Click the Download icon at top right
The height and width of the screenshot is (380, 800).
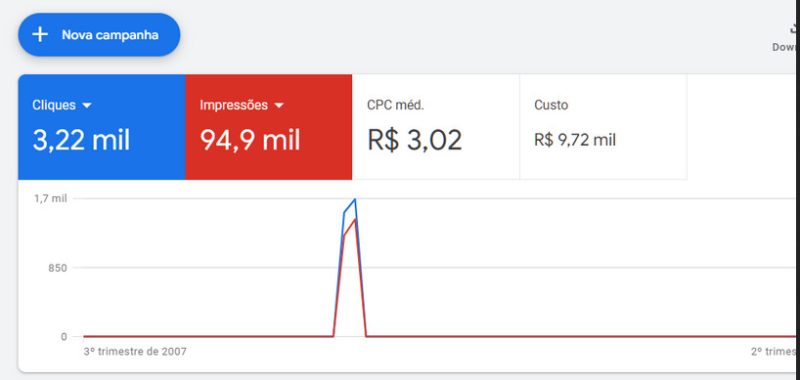792,28
